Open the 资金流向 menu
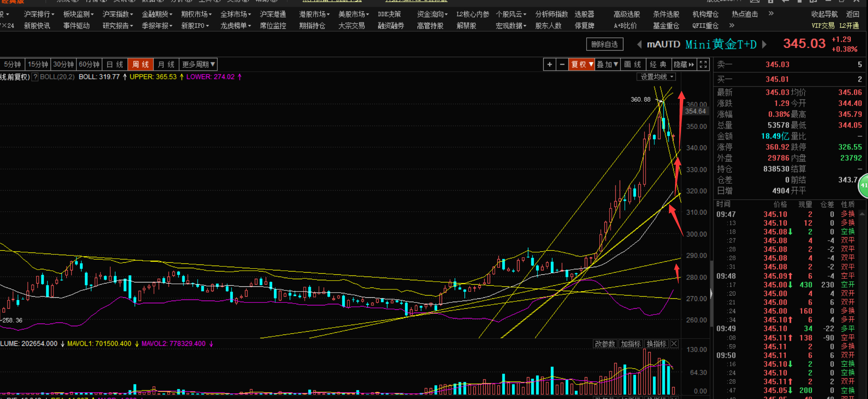The image size is (868, 399). point(430,14)
